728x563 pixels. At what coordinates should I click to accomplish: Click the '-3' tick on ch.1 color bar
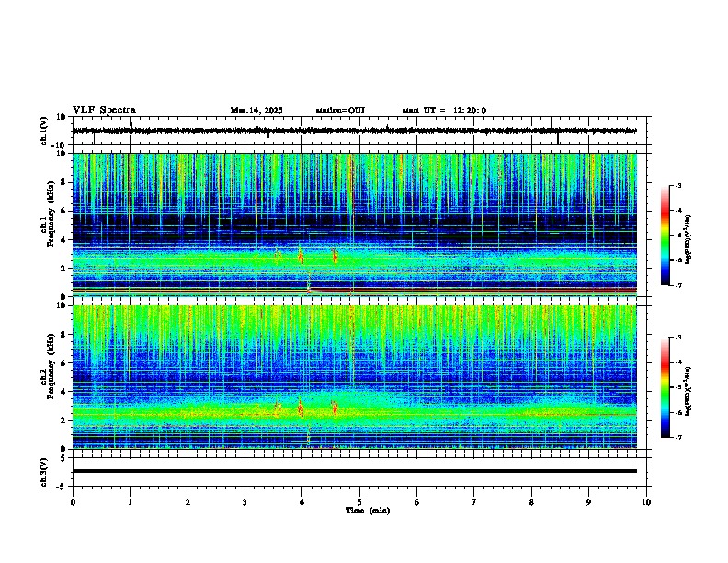click(677, 185)
